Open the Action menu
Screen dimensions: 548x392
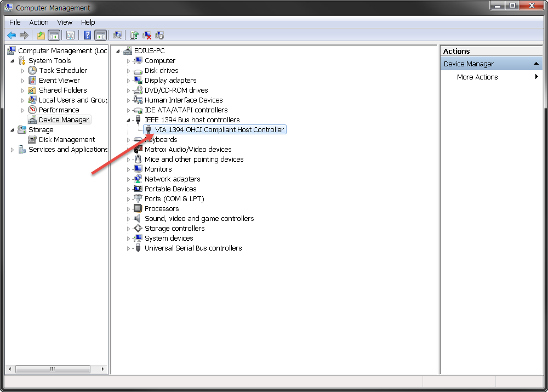[39, 22]
